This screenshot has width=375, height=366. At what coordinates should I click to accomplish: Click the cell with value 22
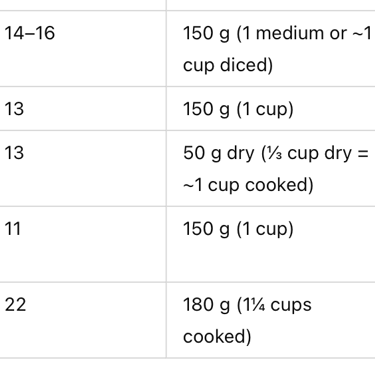tap(83, 320)
